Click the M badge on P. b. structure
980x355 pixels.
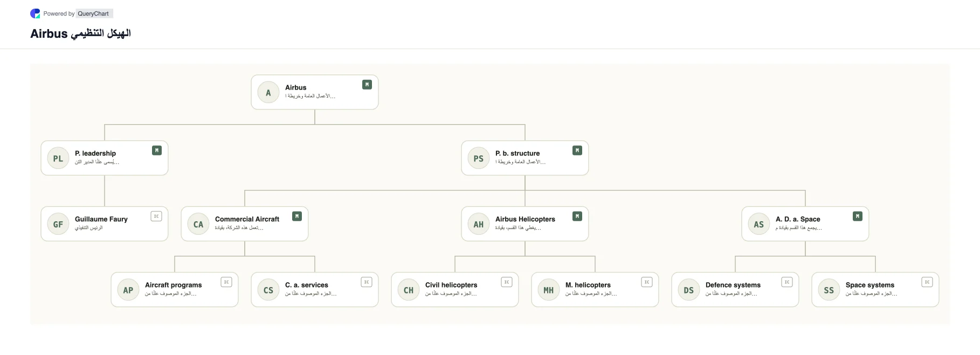coord(577,151)
